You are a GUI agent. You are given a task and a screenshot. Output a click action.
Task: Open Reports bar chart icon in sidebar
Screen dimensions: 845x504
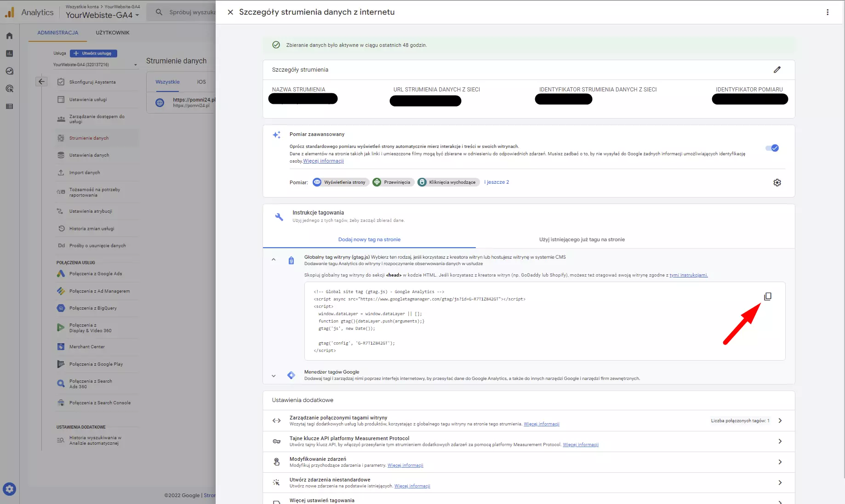9,53
